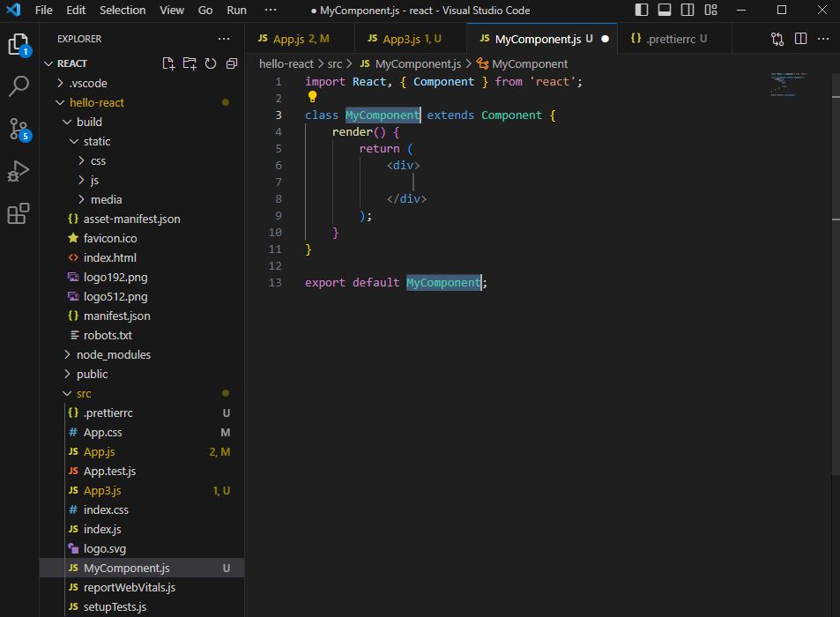
Task: Open manifest.json in Explorer
Action: tap(116, 316)
